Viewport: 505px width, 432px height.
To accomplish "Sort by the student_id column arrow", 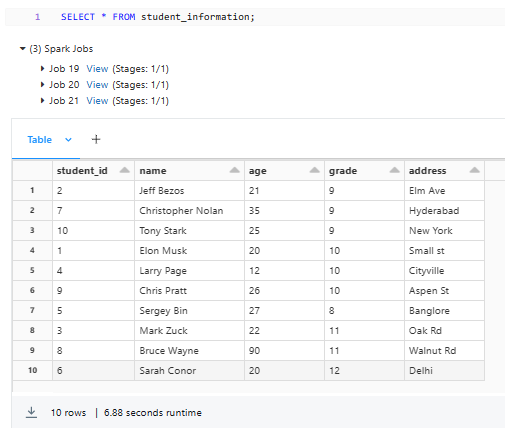I will click(125, 170).
